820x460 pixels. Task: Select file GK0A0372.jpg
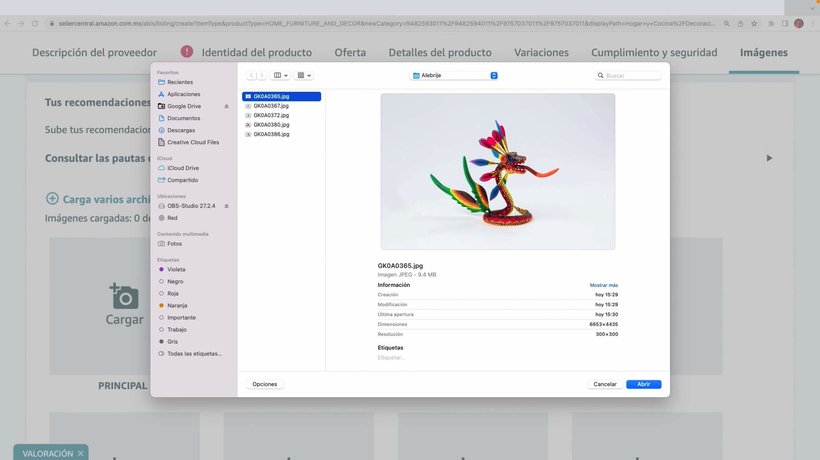click(x=281, y=115)
